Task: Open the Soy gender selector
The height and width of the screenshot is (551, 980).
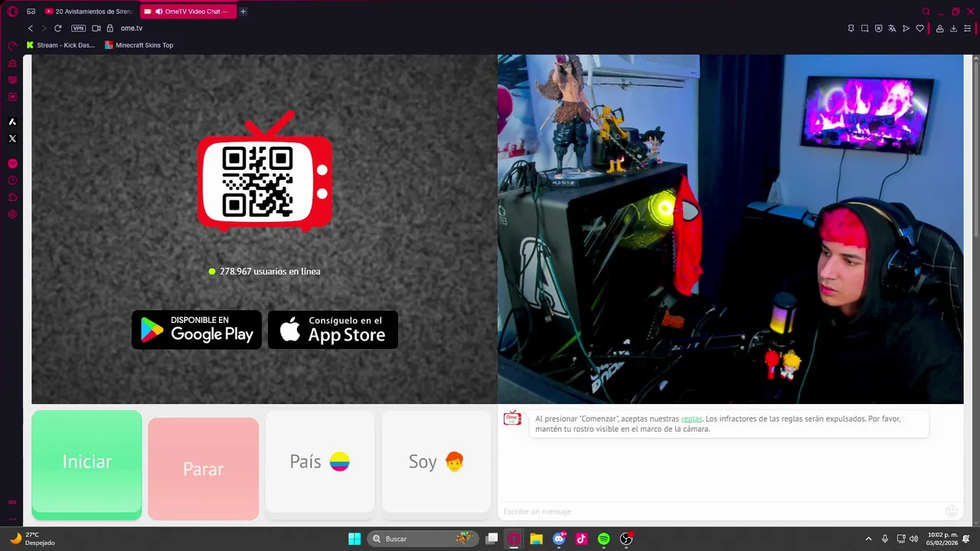Action: coord(436,461)
